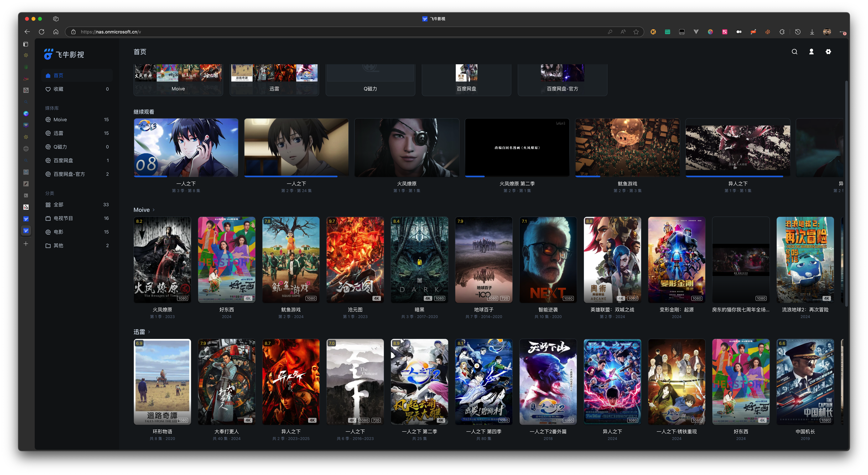Click the 一人之下 第四季 title link
The image size is (868, 475).
pos(484,431)
